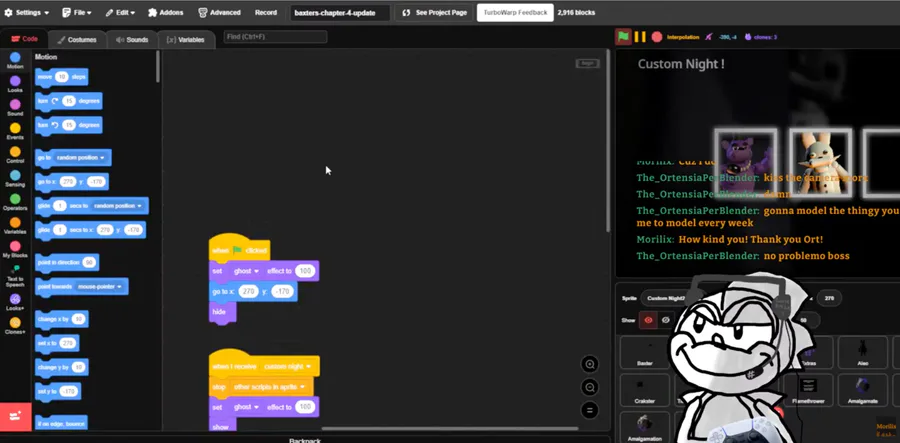The height and width of the screenshot is (443, 900).
Task: Select the Text to Speech category
Action: pos(15,275)
